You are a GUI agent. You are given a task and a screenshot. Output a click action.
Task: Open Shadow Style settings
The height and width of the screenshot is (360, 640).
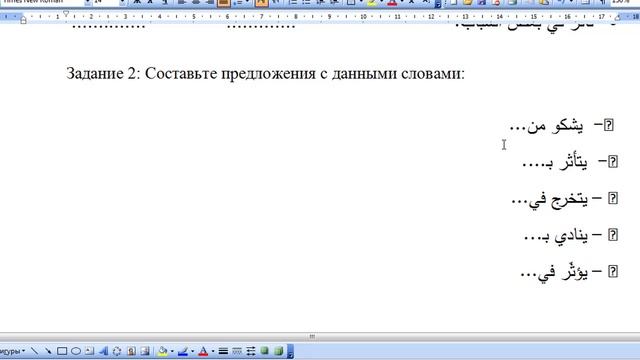click(264, 351)
